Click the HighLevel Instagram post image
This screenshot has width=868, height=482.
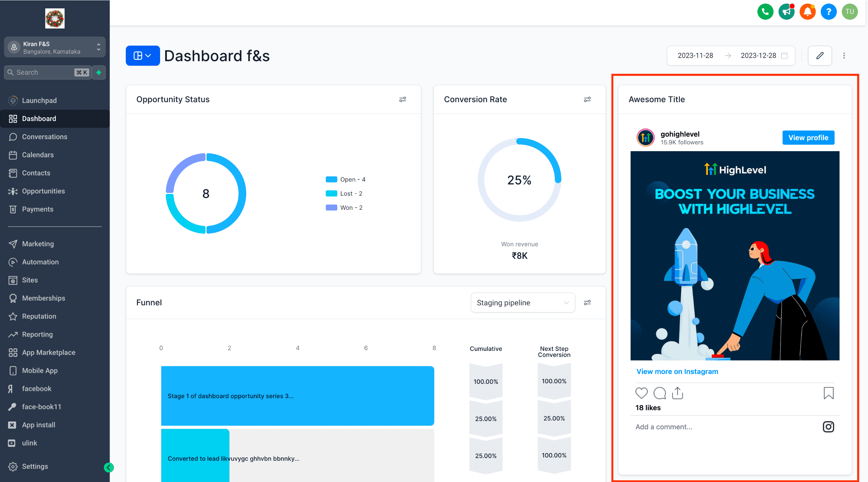tap(735, 256)
